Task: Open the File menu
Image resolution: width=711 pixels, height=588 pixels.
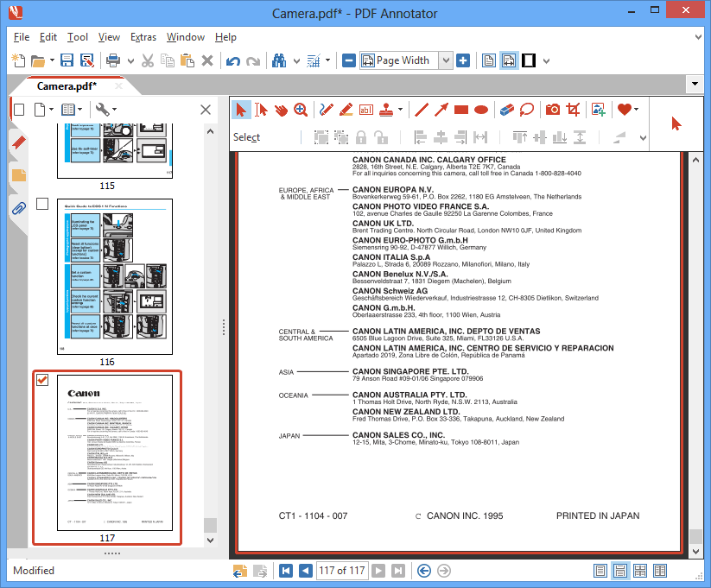Action: (22, 37)
